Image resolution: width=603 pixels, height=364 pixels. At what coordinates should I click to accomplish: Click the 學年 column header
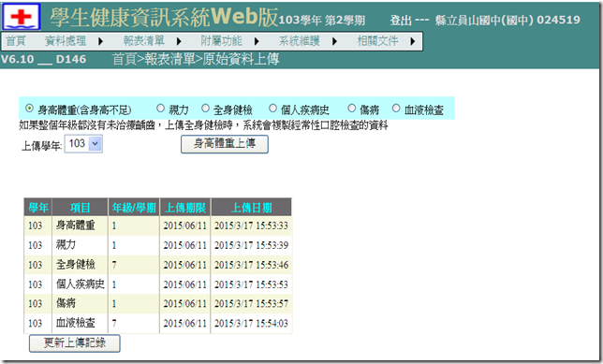pos(38,208)
